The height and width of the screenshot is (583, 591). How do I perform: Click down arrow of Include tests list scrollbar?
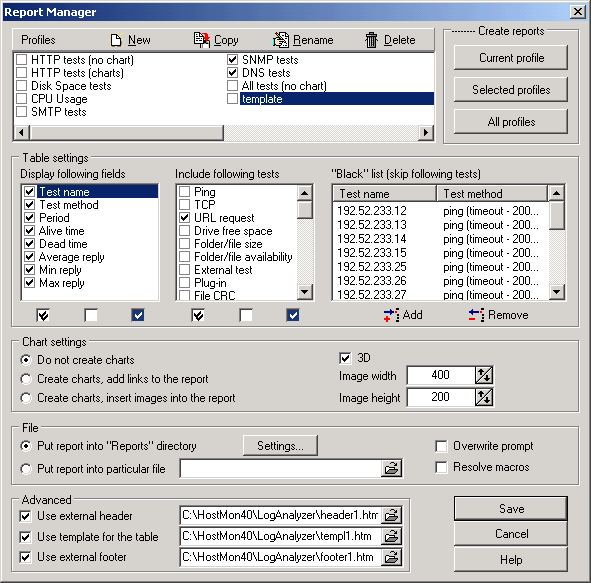coord(305,291)
